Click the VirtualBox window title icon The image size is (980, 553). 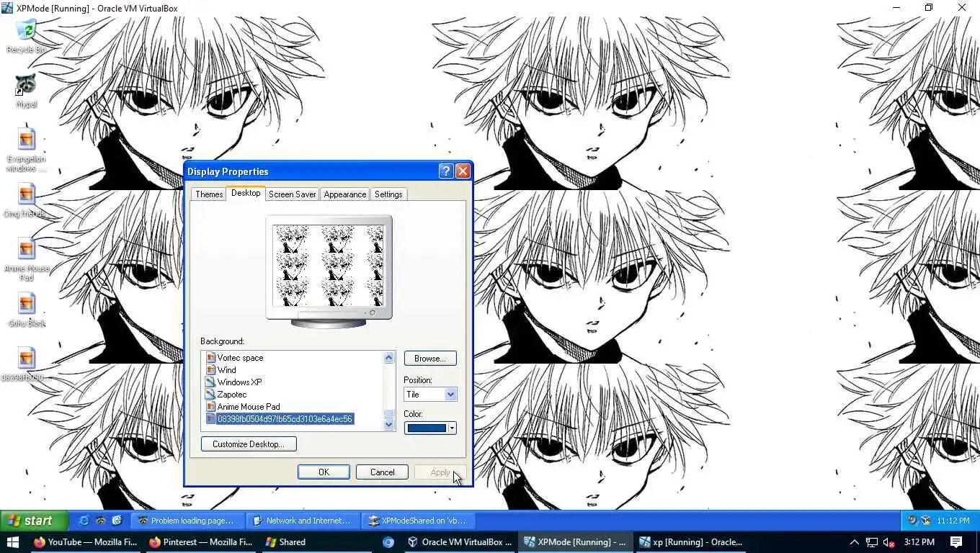click(x=7, y=8)
